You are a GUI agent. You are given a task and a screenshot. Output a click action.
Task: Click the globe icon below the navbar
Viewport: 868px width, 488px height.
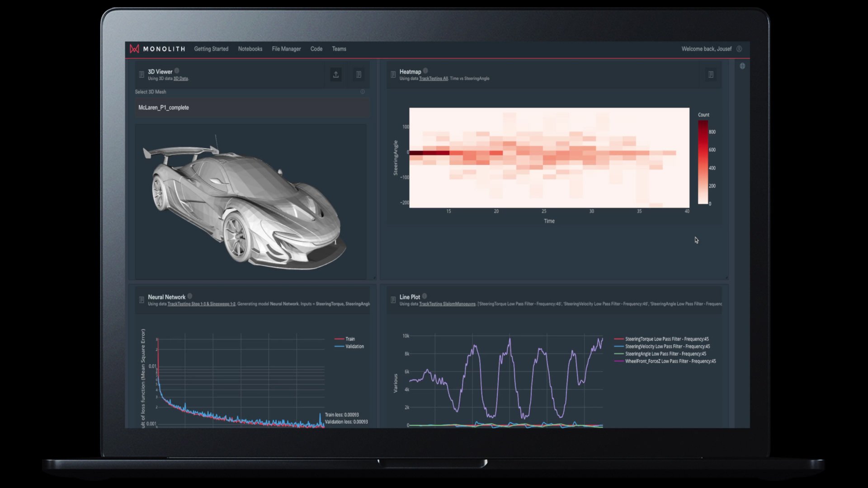click(x=741, y=66)
